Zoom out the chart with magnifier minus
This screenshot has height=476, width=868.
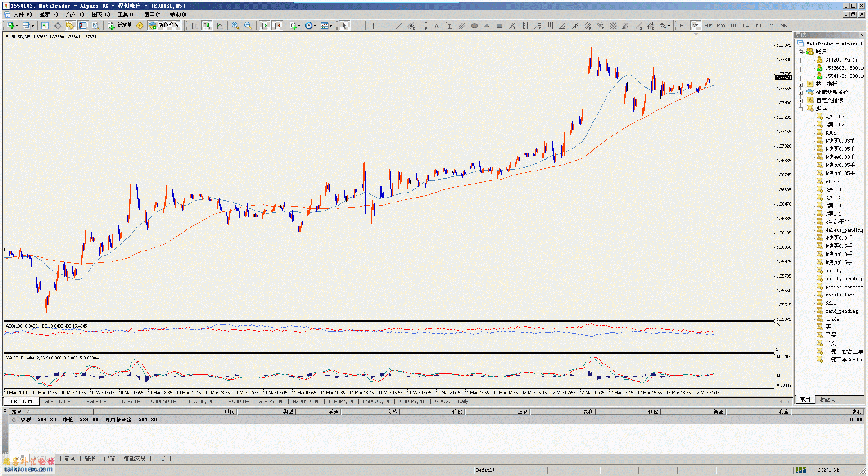tap(248, 26)
